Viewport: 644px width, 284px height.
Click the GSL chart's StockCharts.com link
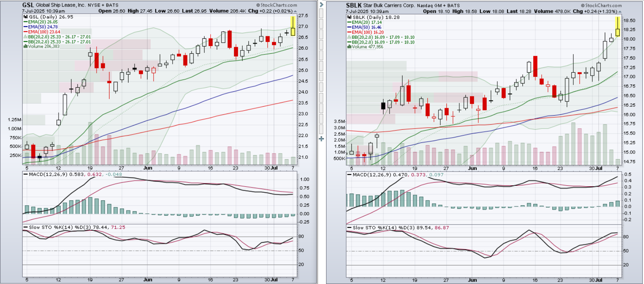(x=277, y=5)
